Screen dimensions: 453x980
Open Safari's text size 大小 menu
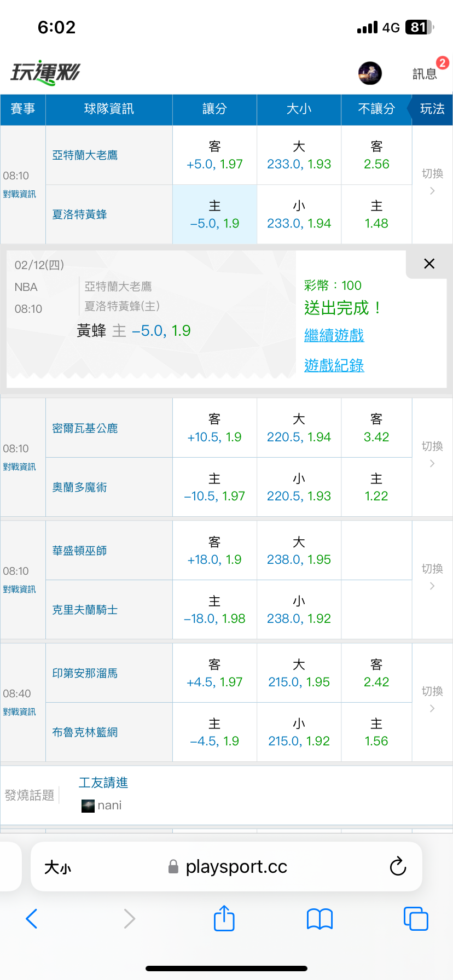tap(57, 867)
